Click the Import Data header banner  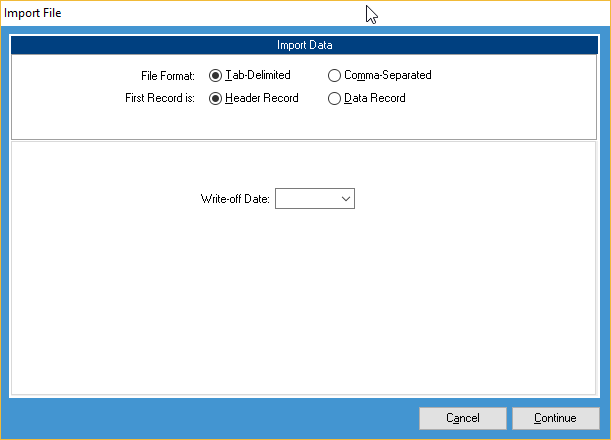[305, 45]
